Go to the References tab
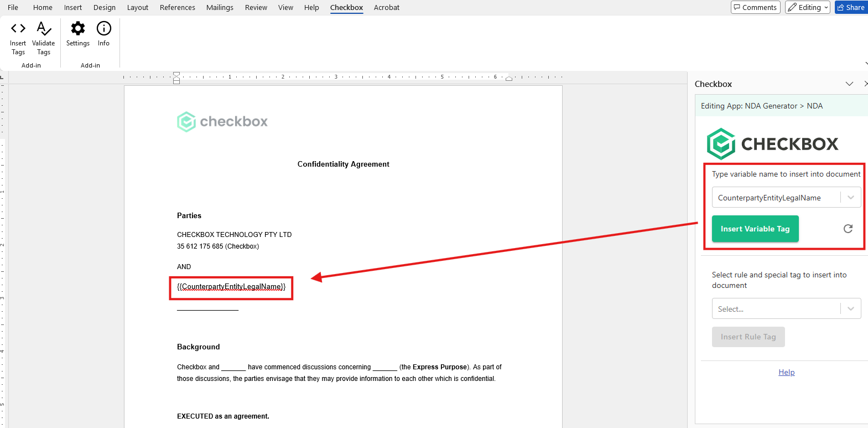Screen dimensions: 868x428 pyautogui.click(x=178, y=7)
